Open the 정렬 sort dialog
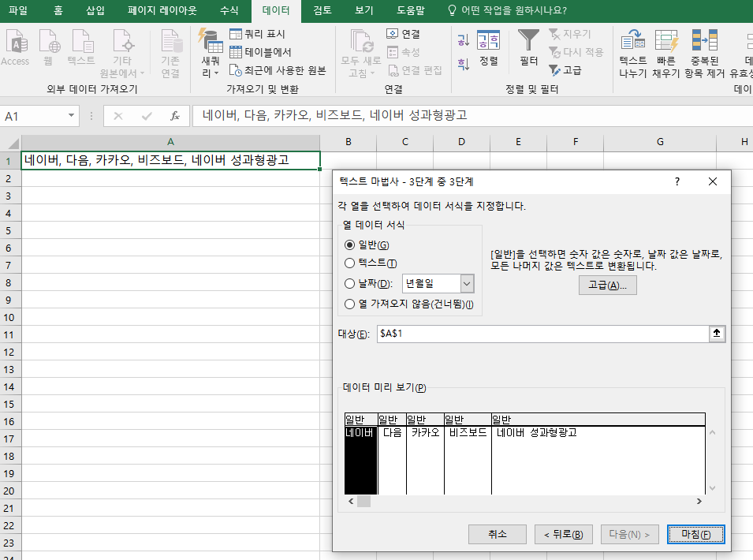Viewport: 753px width, 560px height. (488, 47)
